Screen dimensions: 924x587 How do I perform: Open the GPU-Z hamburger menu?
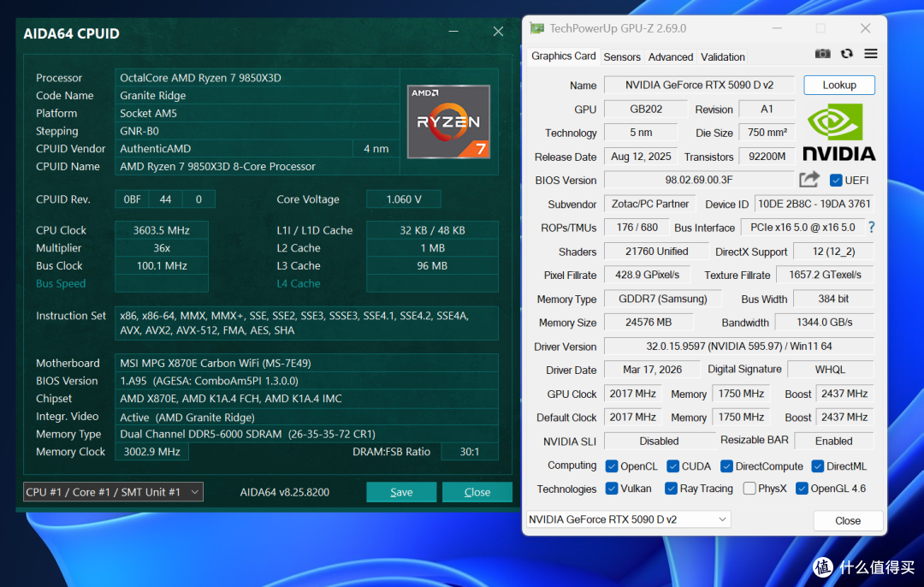point(871,54)
